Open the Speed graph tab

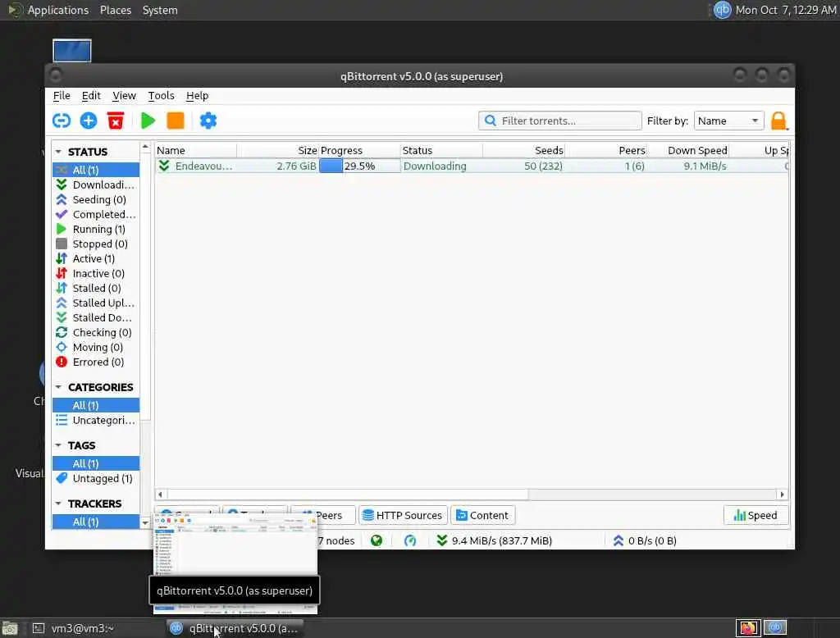756,515
